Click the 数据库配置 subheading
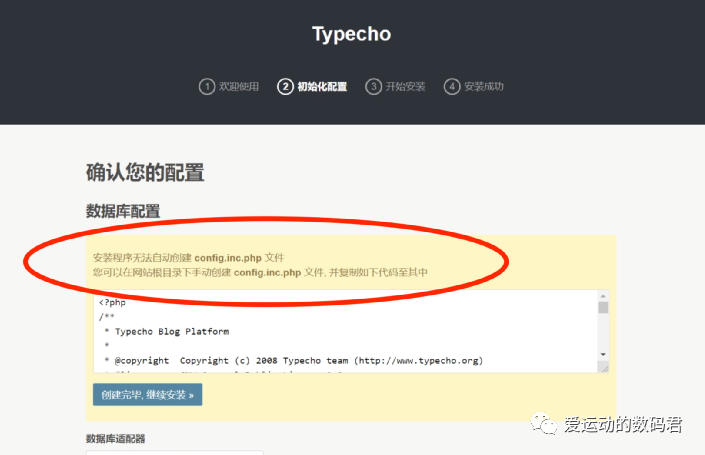 [123, 211]
